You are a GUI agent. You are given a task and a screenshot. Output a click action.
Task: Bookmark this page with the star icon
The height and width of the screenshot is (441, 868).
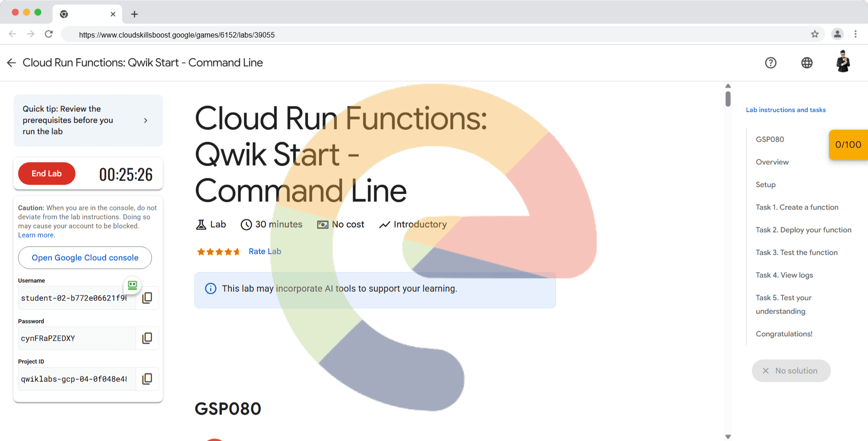(x=815, y=34)
